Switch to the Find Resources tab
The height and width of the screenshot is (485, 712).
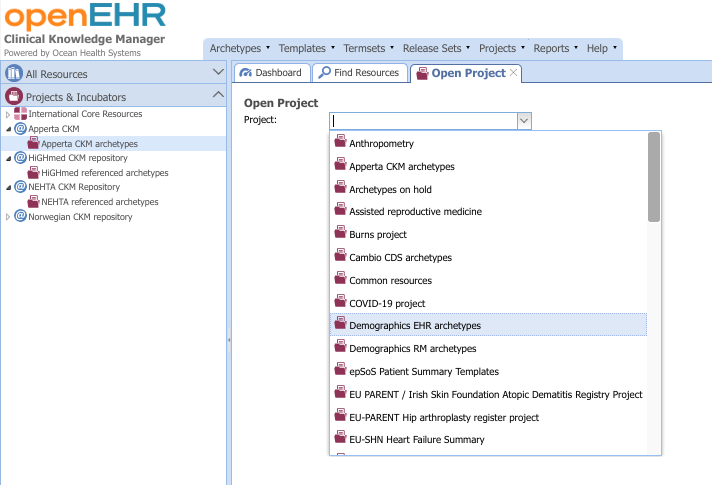point(360,73)
